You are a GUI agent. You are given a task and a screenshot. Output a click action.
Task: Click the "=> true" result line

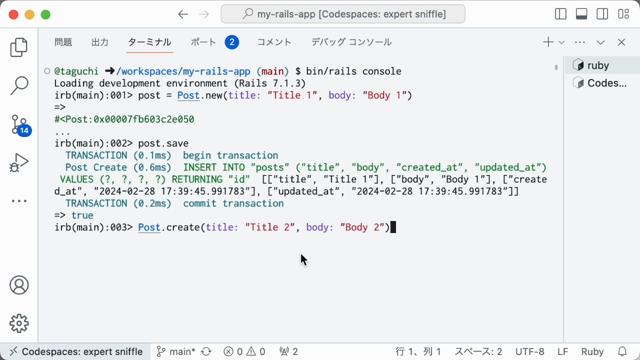(74, 216)
